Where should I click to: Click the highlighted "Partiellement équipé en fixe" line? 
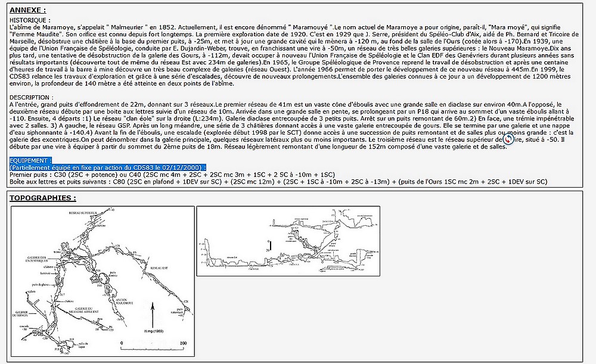pos(108,167)
